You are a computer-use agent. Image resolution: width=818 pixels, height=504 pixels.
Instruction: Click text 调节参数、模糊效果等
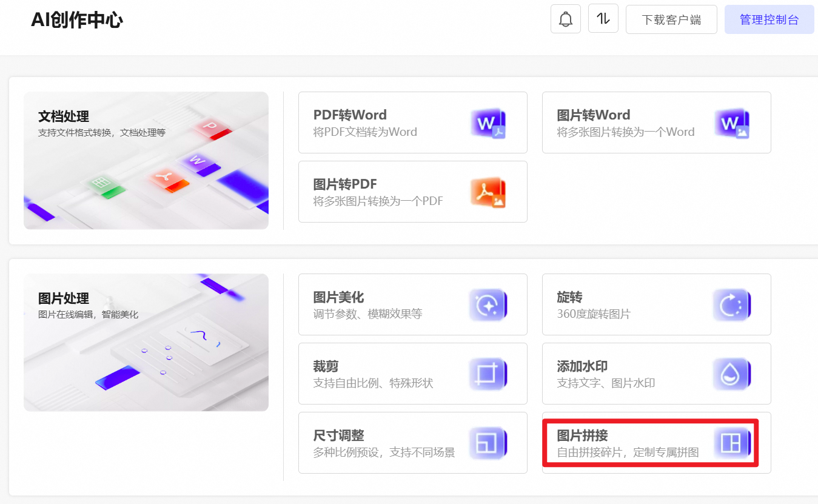[367, 314]
